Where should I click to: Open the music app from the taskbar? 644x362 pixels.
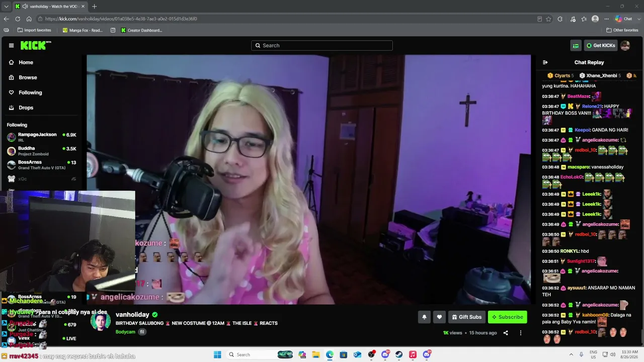(x=413, y=354)
